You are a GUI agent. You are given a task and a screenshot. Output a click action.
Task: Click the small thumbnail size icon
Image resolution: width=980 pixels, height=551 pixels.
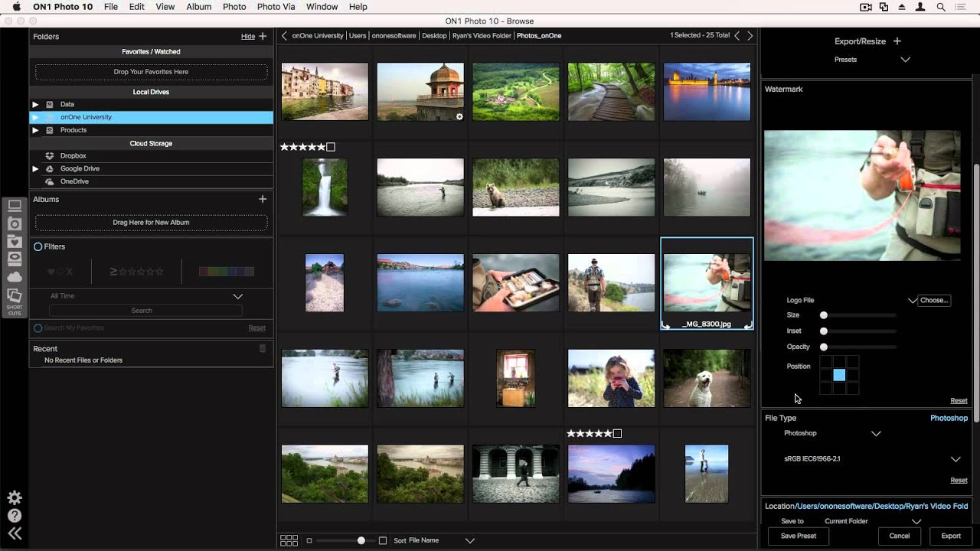click(x=309, y=540)
